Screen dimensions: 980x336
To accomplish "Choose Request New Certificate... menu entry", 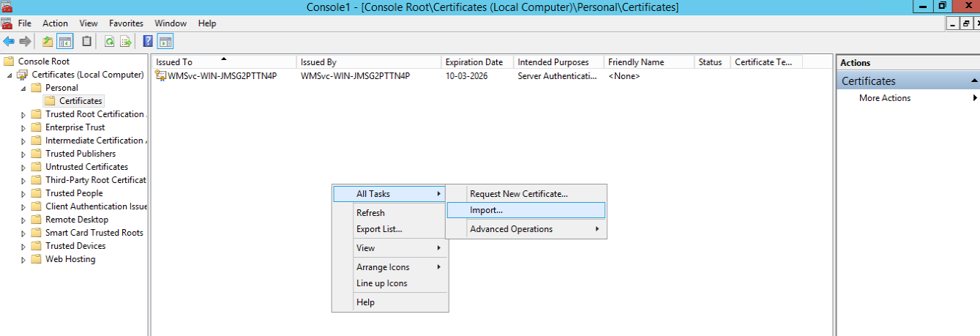I will click(x=518, y=194).
